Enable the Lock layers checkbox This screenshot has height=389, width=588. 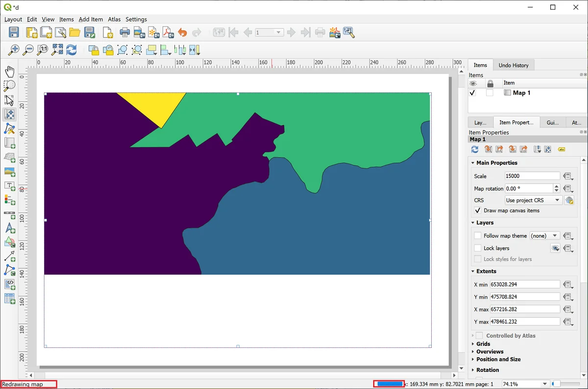tap(478, 248)
